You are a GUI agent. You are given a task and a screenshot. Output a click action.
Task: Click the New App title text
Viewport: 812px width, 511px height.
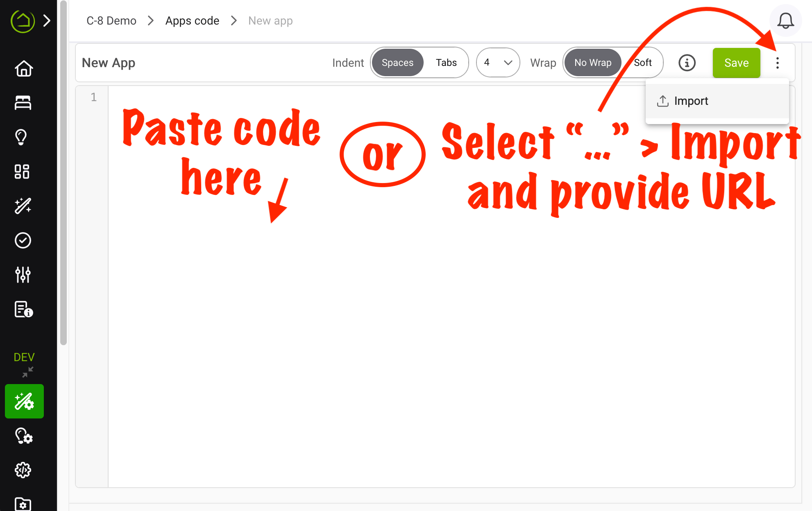click(109, 63)
